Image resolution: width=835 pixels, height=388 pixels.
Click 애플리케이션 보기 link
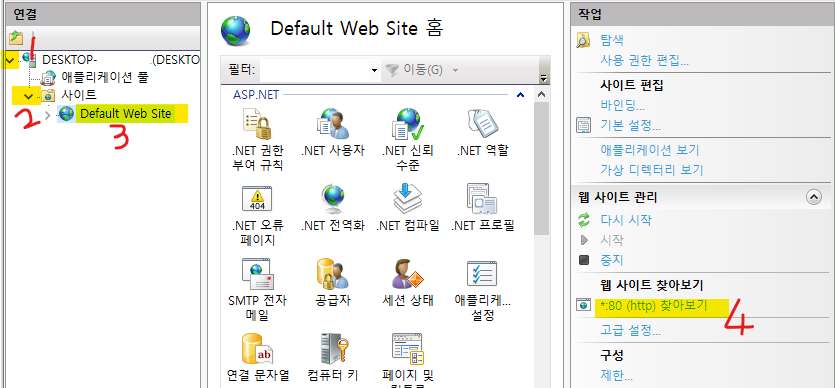coord(650,150)
